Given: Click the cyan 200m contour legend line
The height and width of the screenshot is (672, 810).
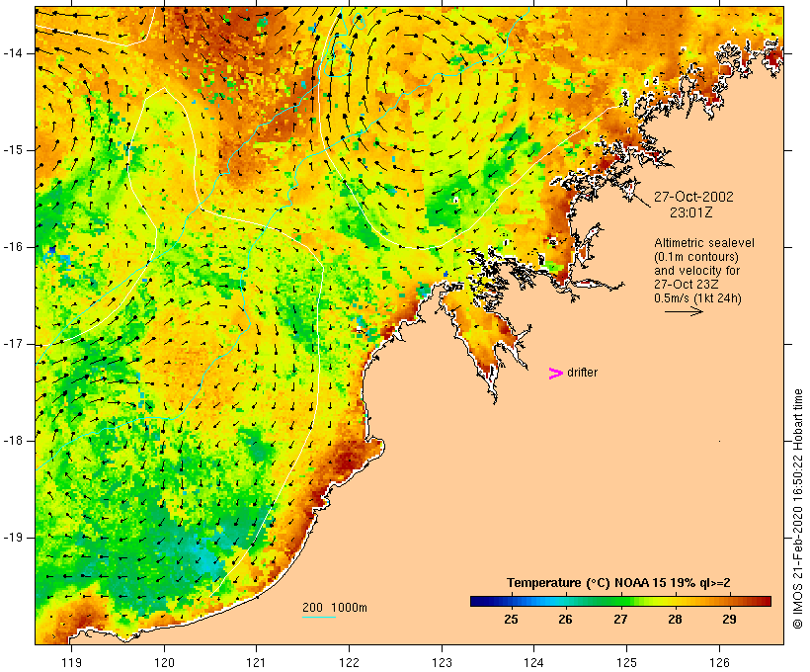Looking at the screenshot, I should click(319, 617).
